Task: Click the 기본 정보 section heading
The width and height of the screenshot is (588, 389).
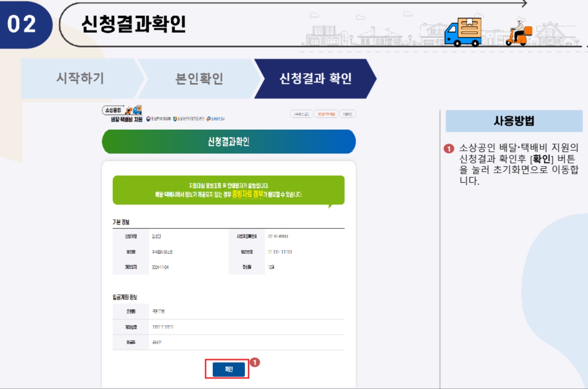Action: (121, 222)
